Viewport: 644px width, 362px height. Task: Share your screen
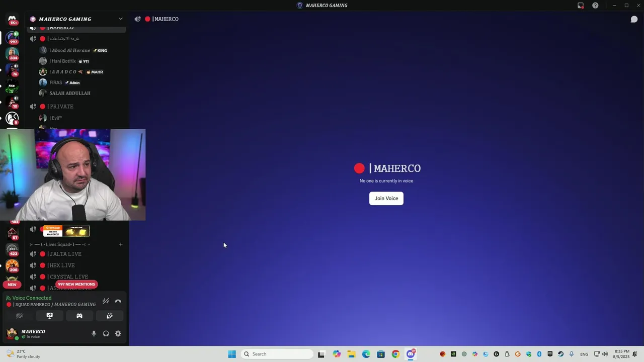(49, 316)
